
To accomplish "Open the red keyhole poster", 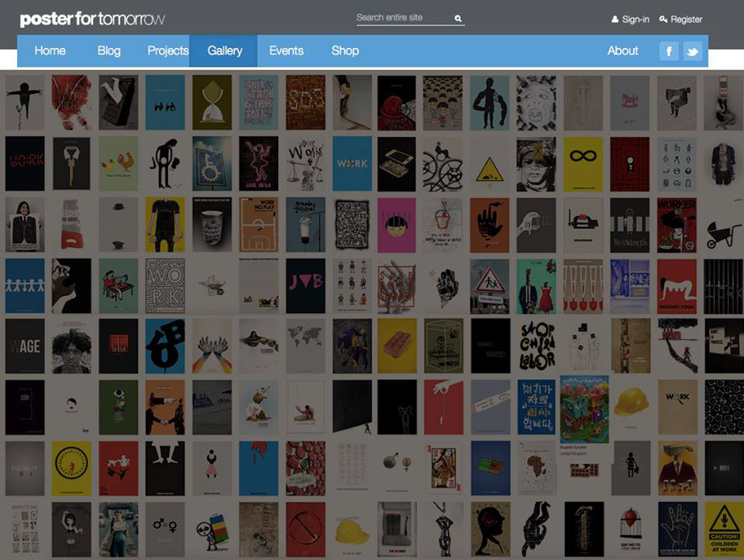I will tap(629, 163).
